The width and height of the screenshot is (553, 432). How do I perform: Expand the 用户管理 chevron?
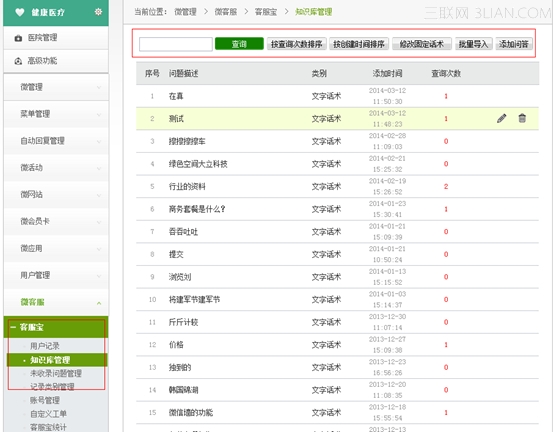pos(99,276)
